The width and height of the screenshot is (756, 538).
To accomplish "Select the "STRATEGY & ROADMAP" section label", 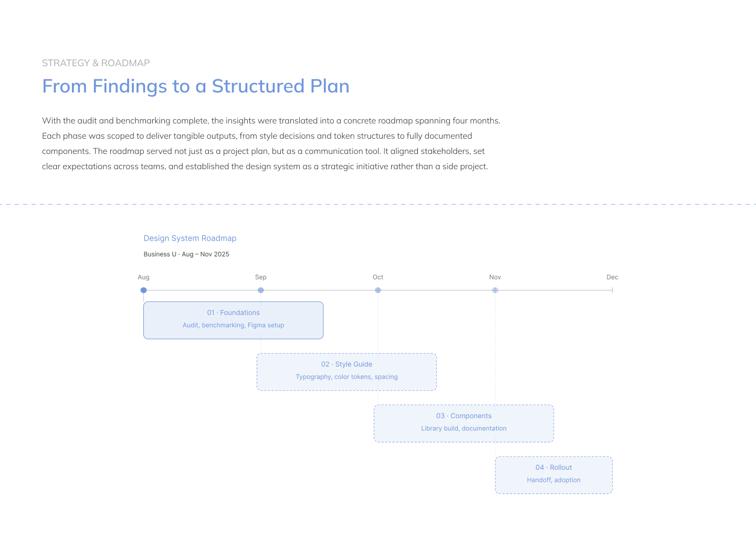I will [x=96, y=63].
